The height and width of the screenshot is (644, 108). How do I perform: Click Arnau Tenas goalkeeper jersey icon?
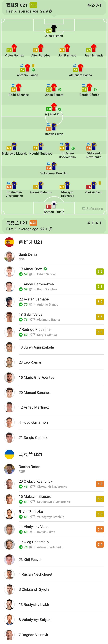tap(54, 28)
